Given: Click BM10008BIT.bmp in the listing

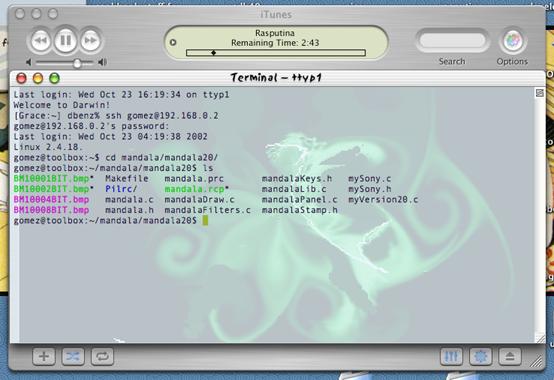Looking at the screenshot, I should [x=51, y=210].
